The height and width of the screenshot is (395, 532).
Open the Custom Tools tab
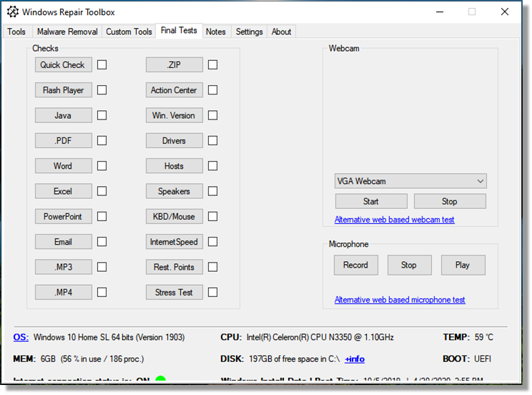point(129,31)
